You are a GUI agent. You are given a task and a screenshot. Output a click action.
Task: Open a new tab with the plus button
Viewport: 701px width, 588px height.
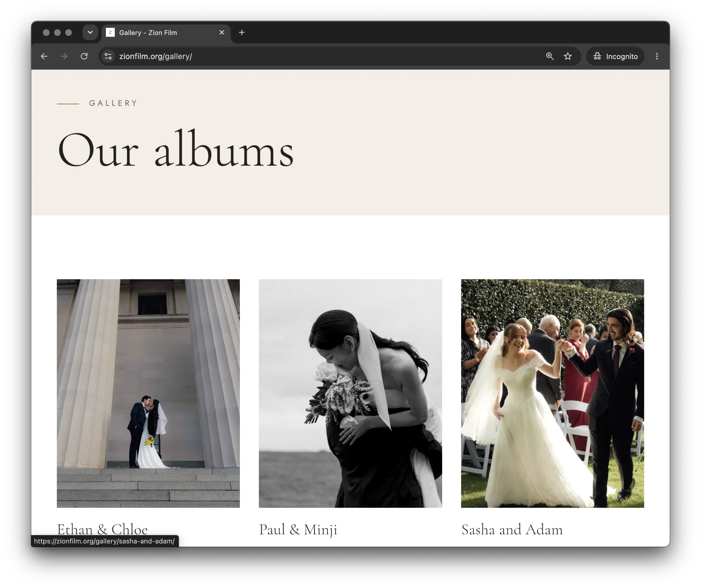click(242, 32)
